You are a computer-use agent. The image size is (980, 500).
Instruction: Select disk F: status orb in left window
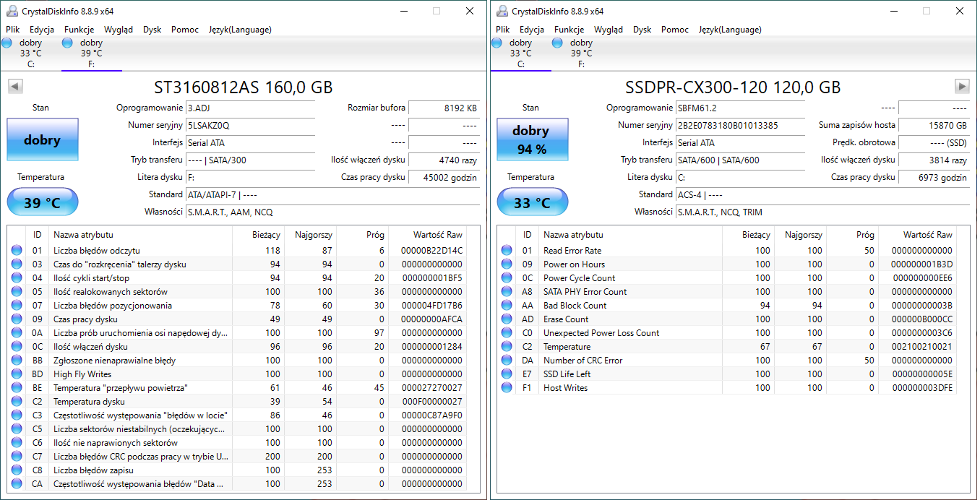[68, 43]
